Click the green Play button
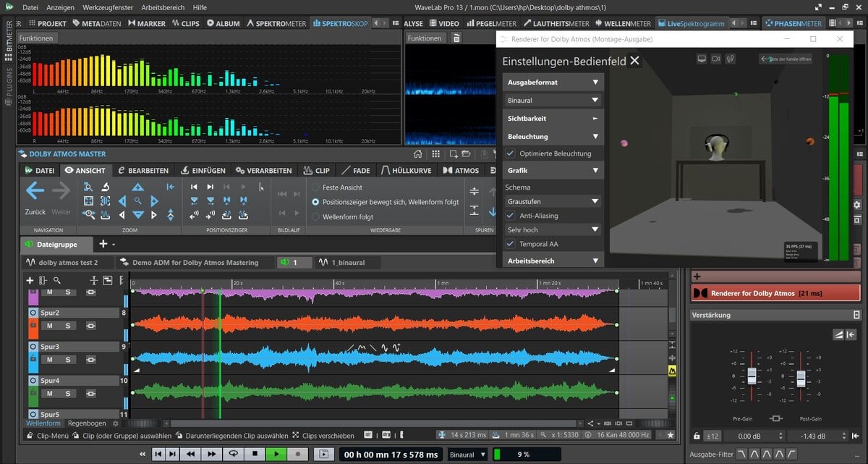This screenshot has width=868, height=464. 276,454
